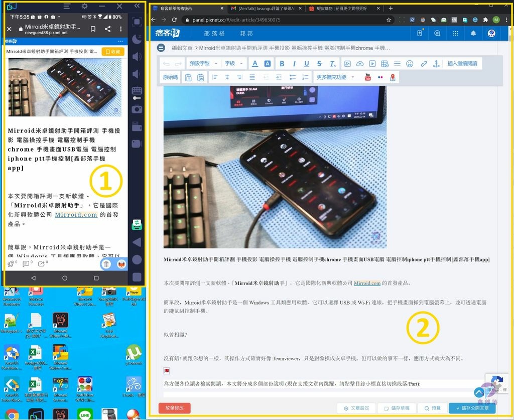Underline selected text in the editor

pyautogui.click(x=307, y=64)
